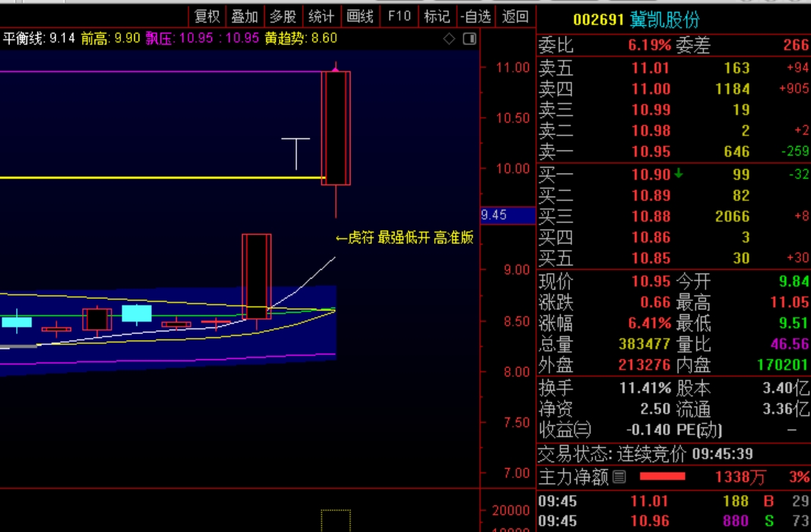This screenshot has width=811, height=532.
Task: Click the 委差 value 266
Action: click(796, 45)
